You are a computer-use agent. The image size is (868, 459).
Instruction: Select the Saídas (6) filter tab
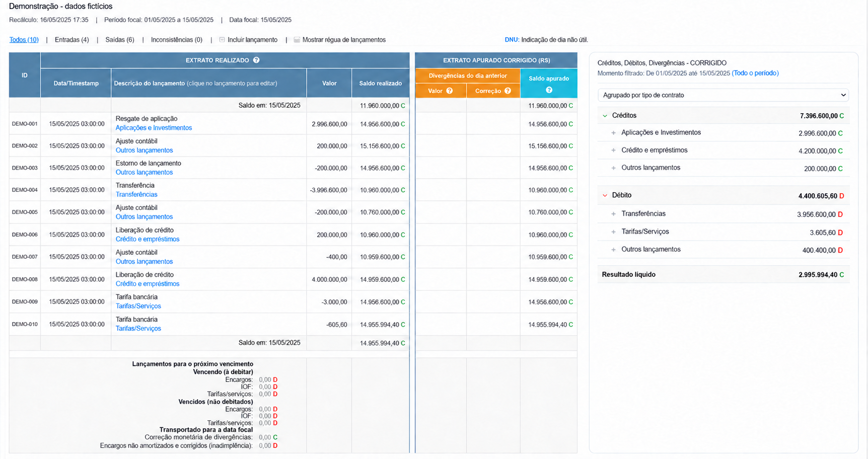tap(120, 40)
